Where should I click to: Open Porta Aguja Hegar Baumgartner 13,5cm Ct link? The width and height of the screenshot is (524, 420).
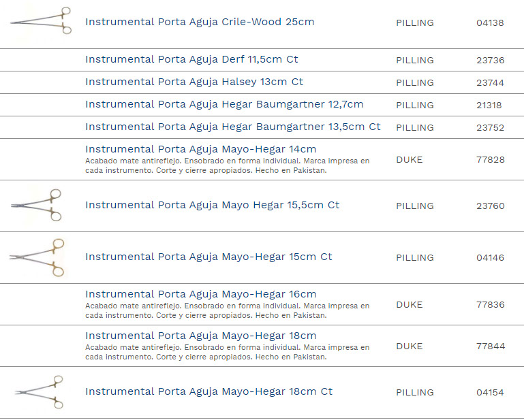point(232,127)
